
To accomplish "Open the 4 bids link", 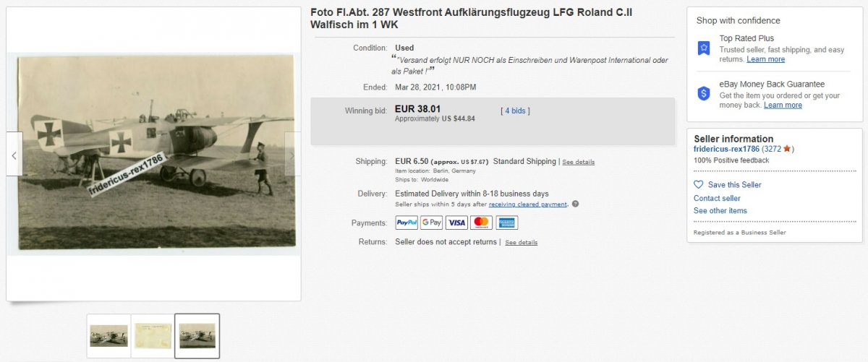I will click(515, 111).
